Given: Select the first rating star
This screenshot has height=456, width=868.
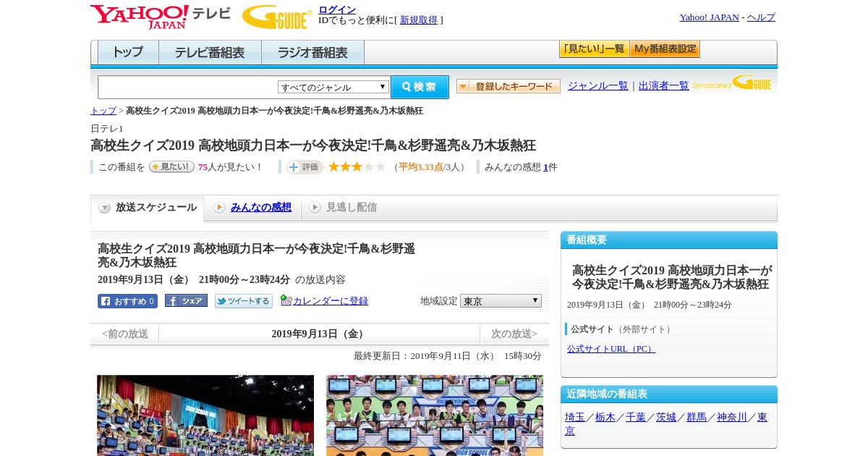Looking at the screenshot, I should click(333, 166).
